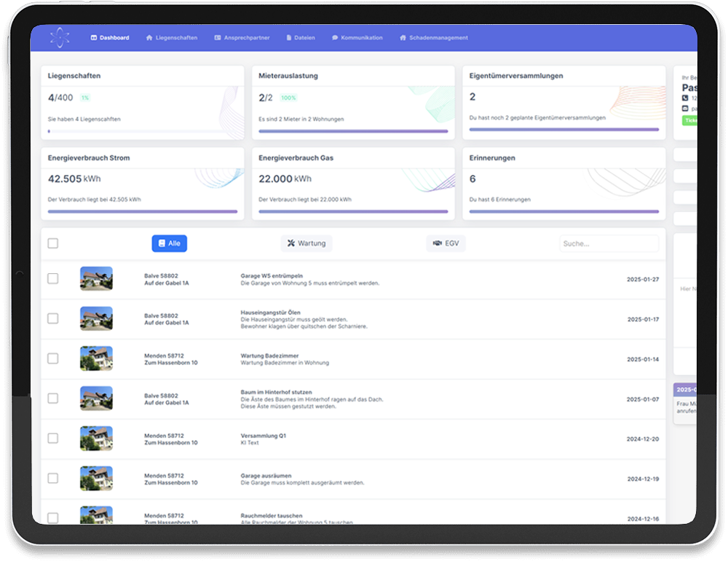This screenshot has height=561, width=728.
Task: Open the Erinnerungen card
Action: [563, 183]
